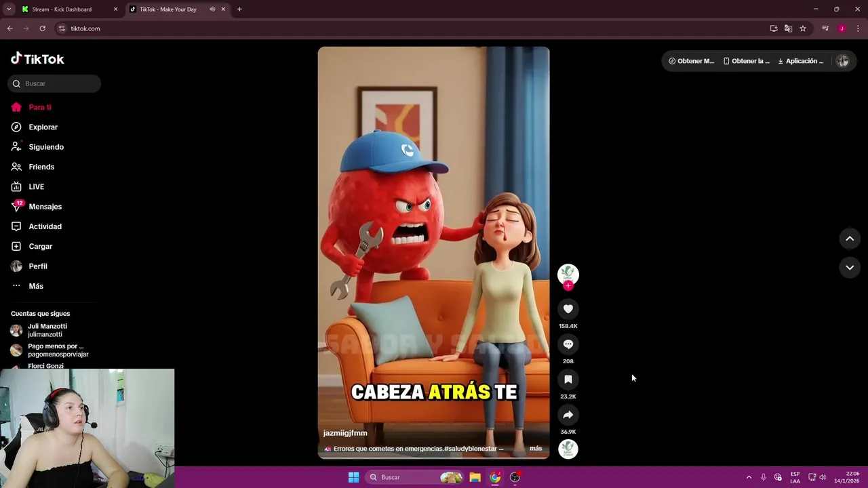The width and height of the screenshot is (868, 488).
Task: Click the Aplicación download button
Action: point(801,61)
